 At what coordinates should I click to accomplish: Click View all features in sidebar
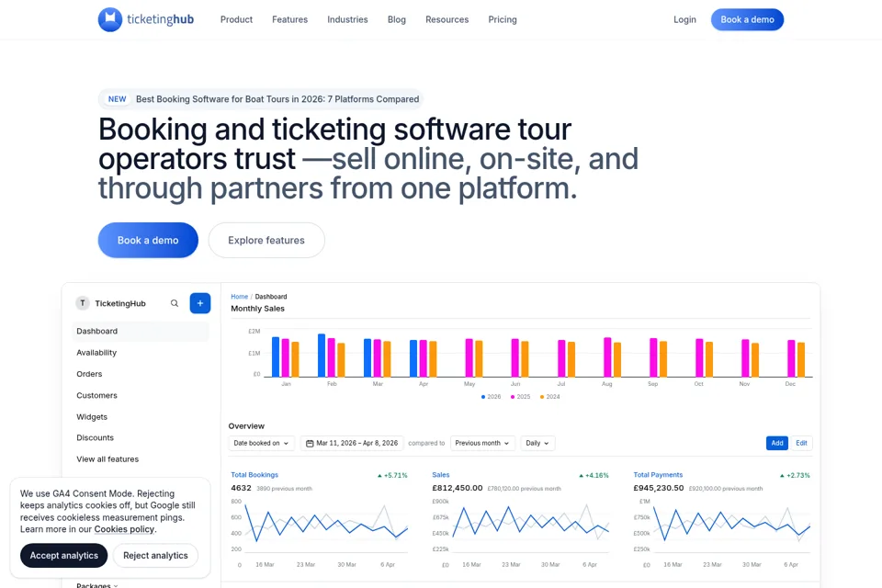[107, 459]
